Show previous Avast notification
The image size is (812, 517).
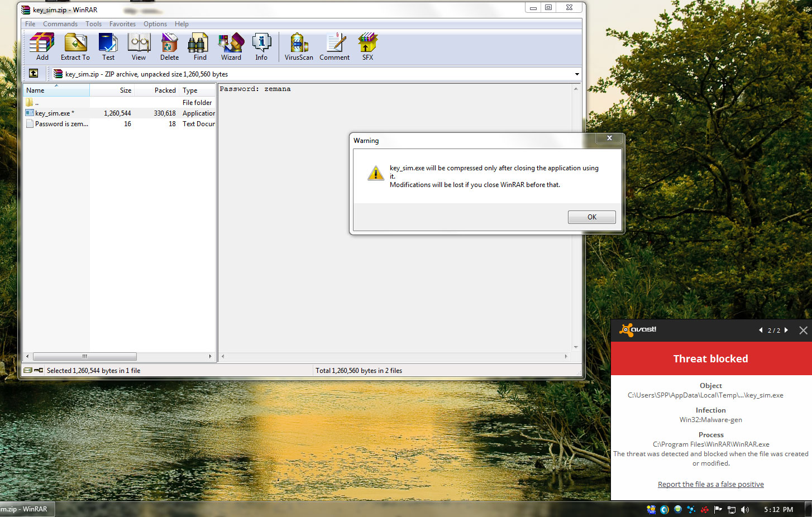[x=761, y=330]
